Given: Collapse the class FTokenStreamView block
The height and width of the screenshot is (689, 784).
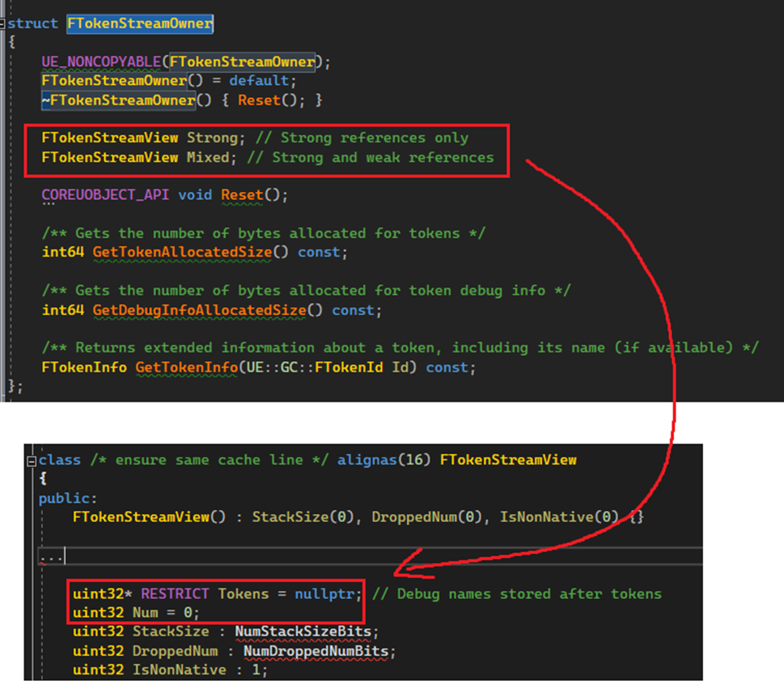Looking at the screenshot, I should [x=32, y=461].
